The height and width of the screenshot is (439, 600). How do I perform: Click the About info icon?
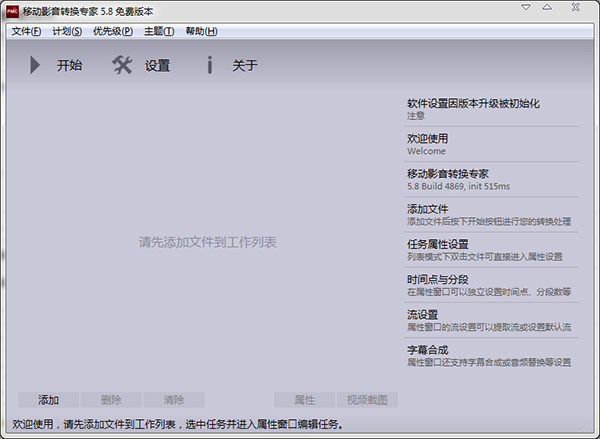tap(210, 66)
